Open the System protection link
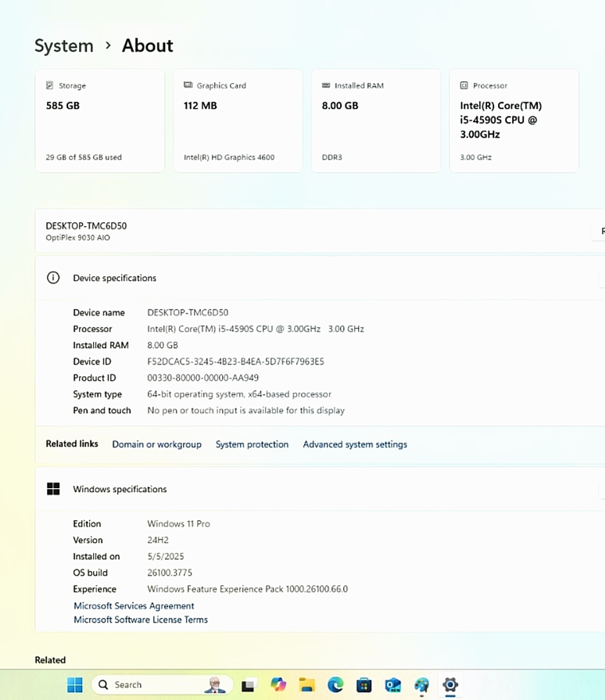605x700 pixels. coord(252,444)
